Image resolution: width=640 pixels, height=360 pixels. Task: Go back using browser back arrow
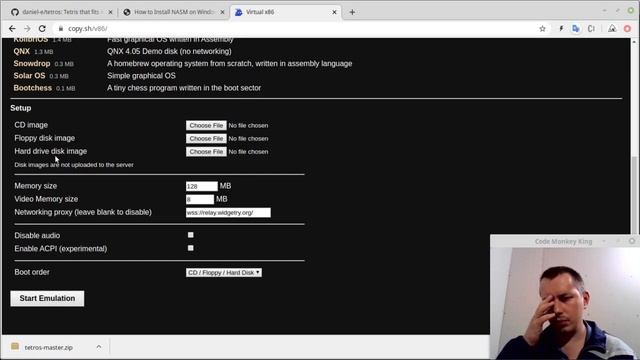point(12,29)
